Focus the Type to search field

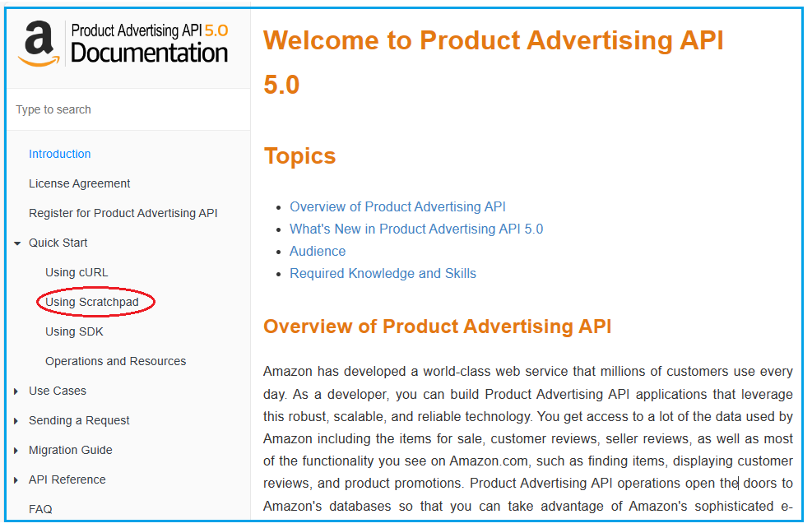click(128, 109)
